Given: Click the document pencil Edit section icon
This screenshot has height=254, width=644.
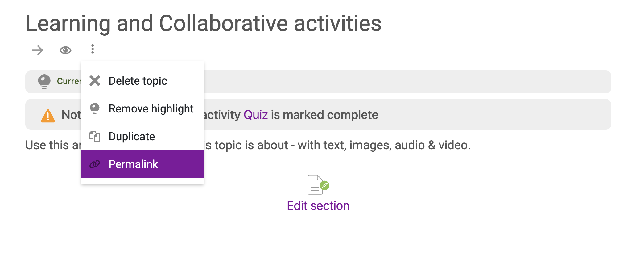Looking at the screenshot, I should pyautogui.click(x=318, y=184).
